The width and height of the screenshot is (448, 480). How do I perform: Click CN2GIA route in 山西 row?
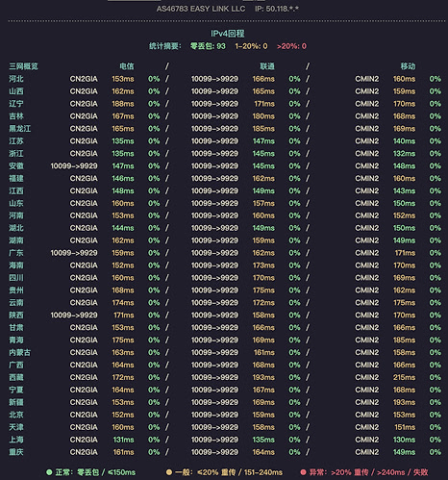coord(84,91)
